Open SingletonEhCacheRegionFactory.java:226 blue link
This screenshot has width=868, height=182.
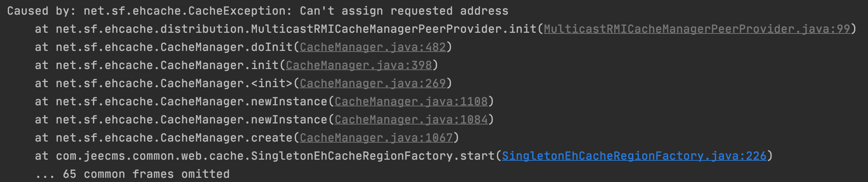click(634, 156)
